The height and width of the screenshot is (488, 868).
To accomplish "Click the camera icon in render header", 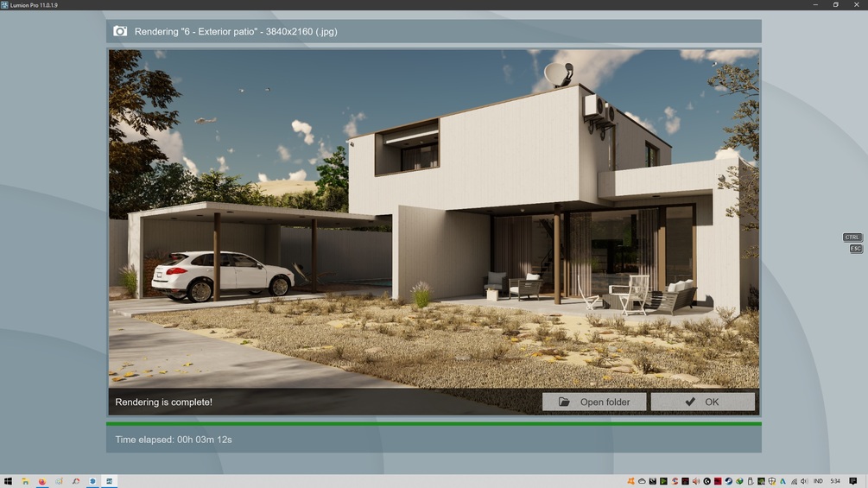I will 119,31.
